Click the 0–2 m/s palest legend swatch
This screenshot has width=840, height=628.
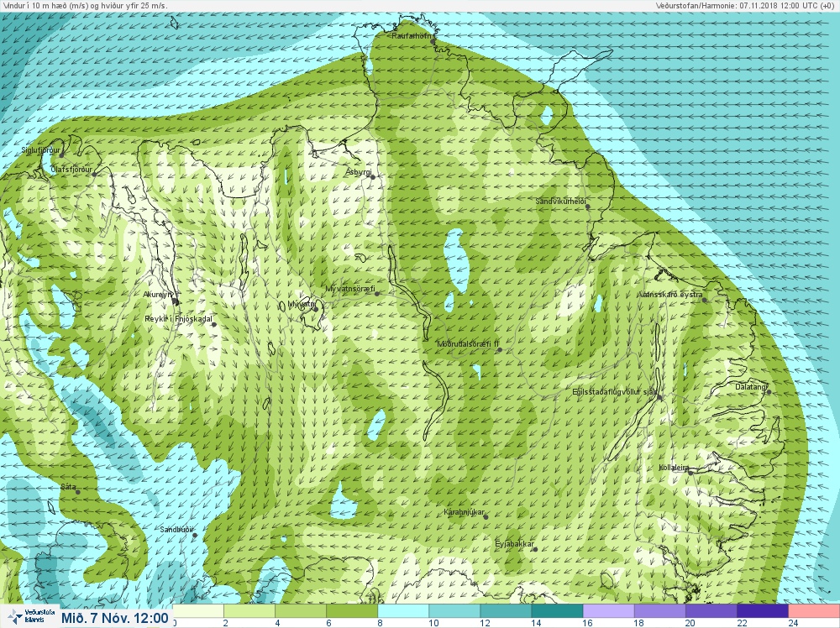[198, 611]
